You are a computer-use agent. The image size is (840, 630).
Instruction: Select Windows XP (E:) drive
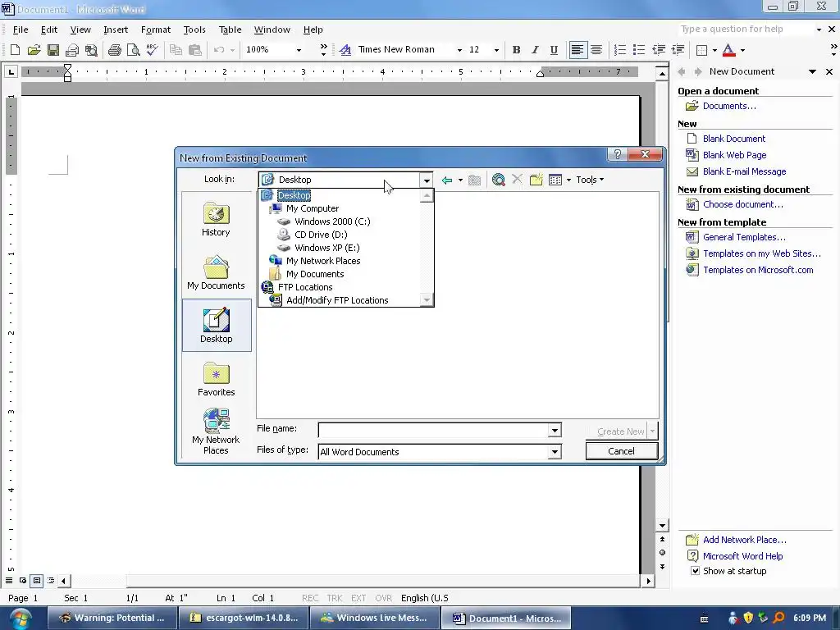click(326, 248)
